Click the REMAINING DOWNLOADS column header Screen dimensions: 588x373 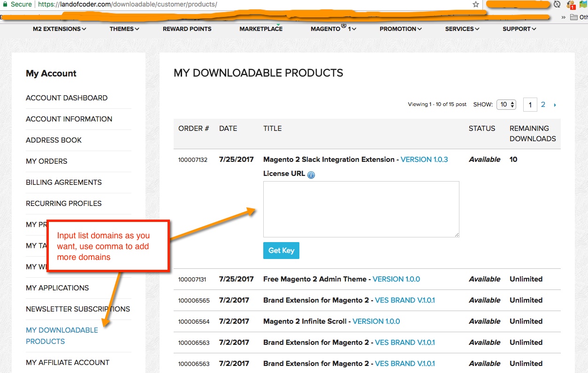click(533, 134)
